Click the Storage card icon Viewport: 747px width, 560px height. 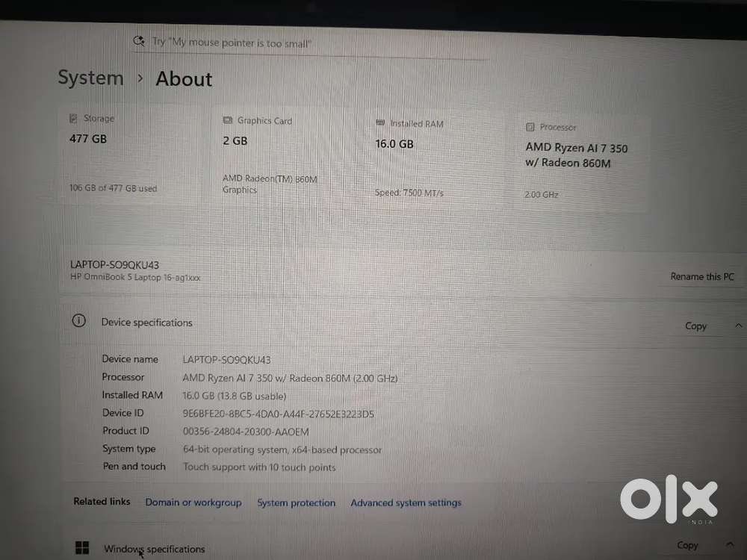coord(73,118)
